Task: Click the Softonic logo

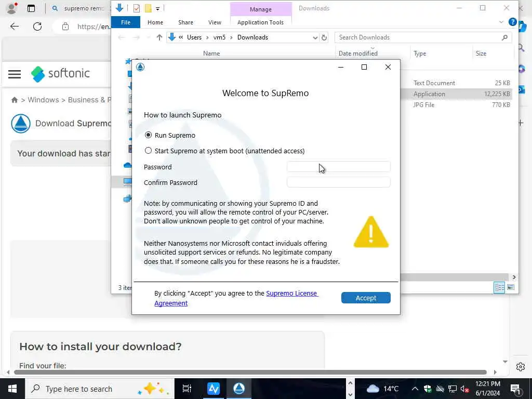Action: 60,74
